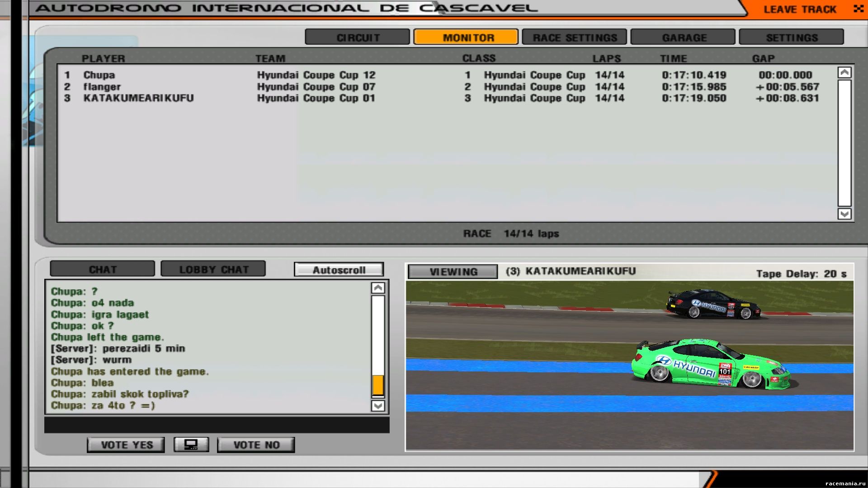Click Vote Yes
Screen dimensions: 868x488
pyautogui.click(x=126, y=445)
